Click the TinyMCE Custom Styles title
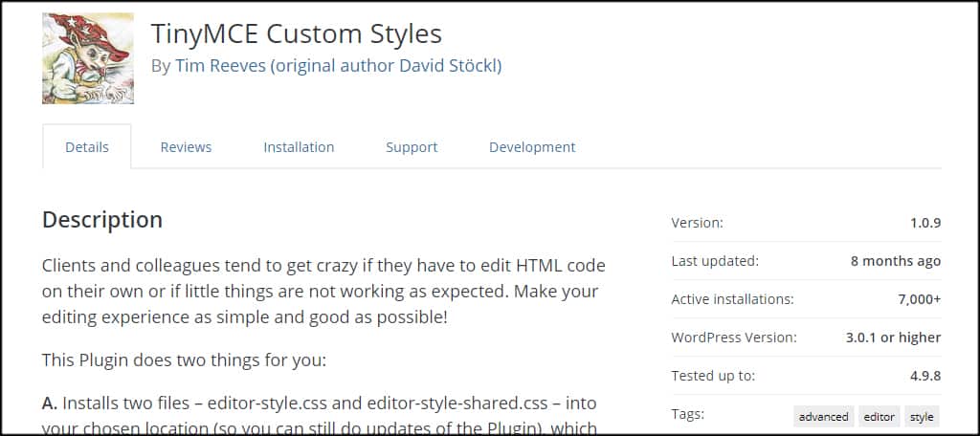This screenshot has height=436, width=980. tap(297, 33)
